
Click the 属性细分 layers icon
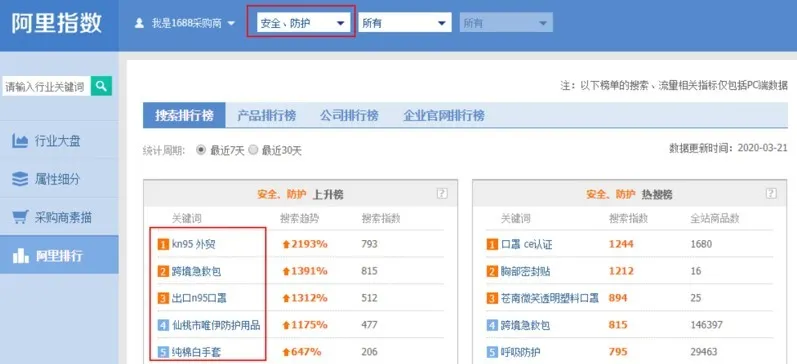pos(20,179)
